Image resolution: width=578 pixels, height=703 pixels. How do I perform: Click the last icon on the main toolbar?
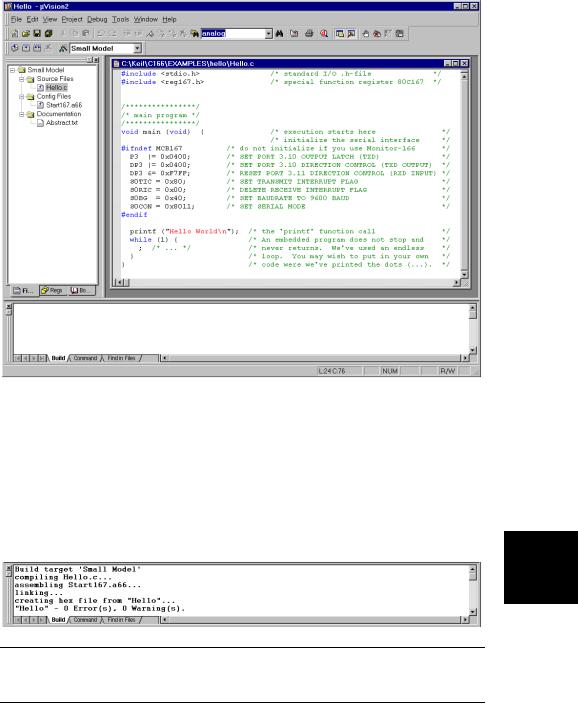pos(400,34)
